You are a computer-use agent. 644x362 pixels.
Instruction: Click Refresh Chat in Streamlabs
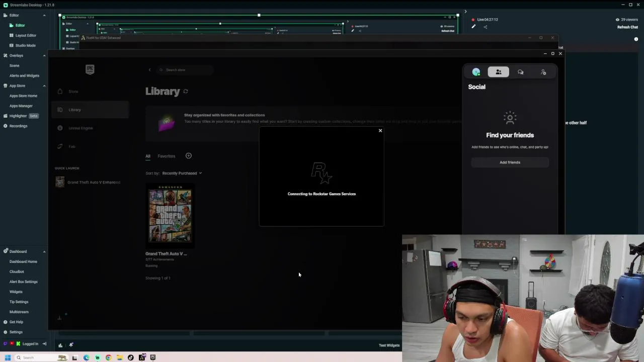[627, 27]
